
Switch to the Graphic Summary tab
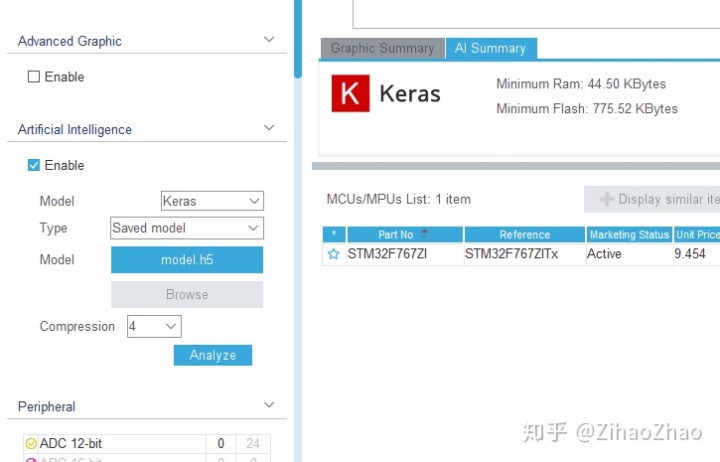click(382, 48)
